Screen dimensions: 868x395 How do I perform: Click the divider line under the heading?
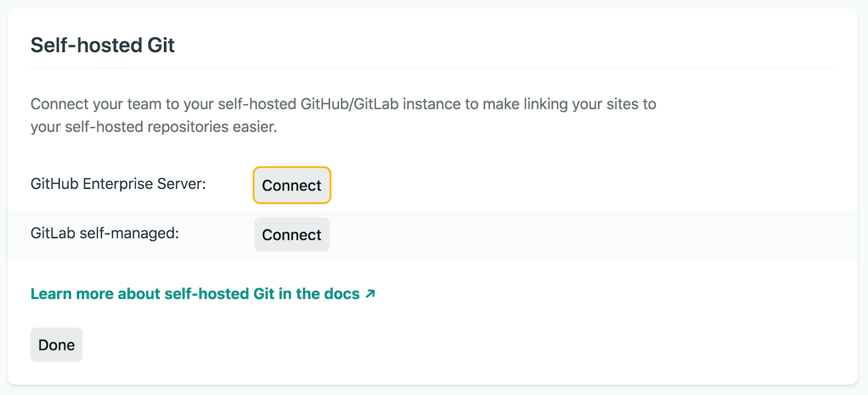tap(432, 68)
